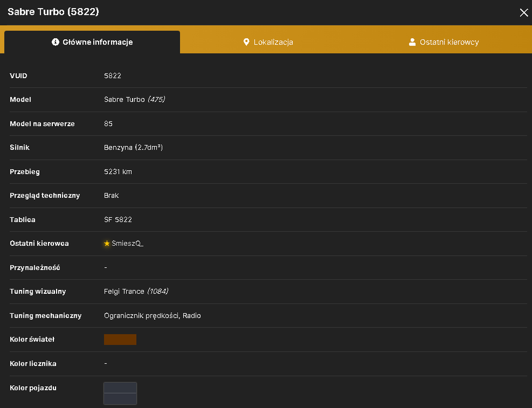
Task: Click the mileage value 5231 km
Action: point(118,171)
